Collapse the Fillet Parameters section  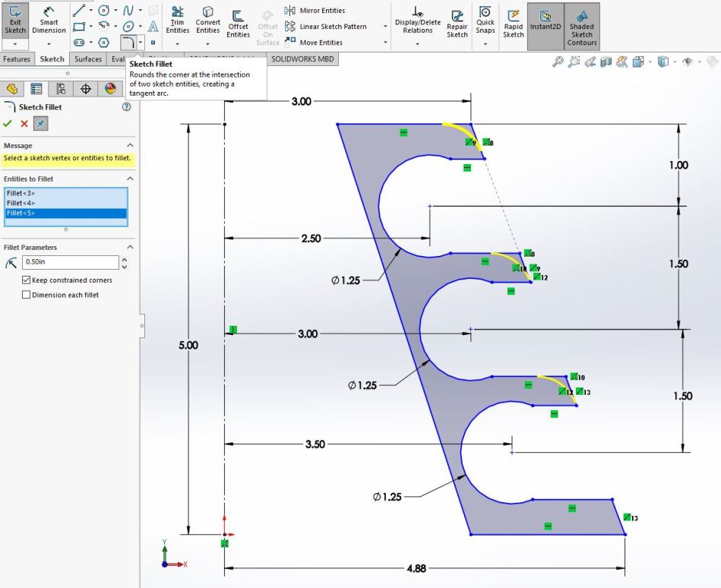point(130,247)
